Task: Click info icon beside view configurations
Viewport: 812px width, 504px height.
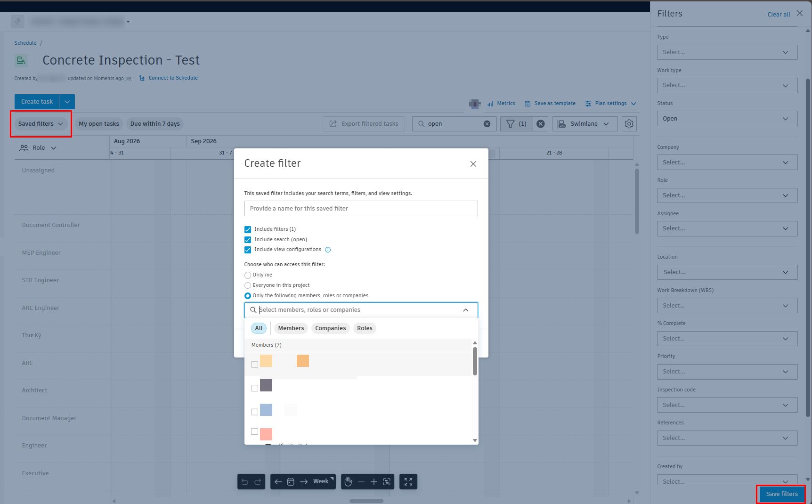Action: point(328,250)
